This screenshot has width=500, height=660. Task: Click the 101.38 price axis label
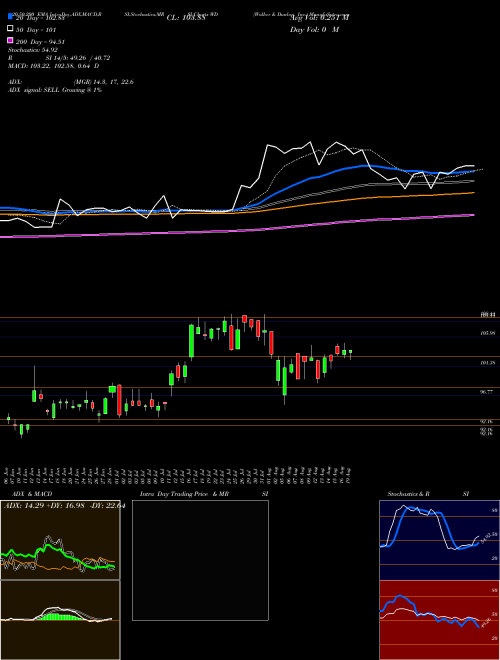[x=487, y=362]
